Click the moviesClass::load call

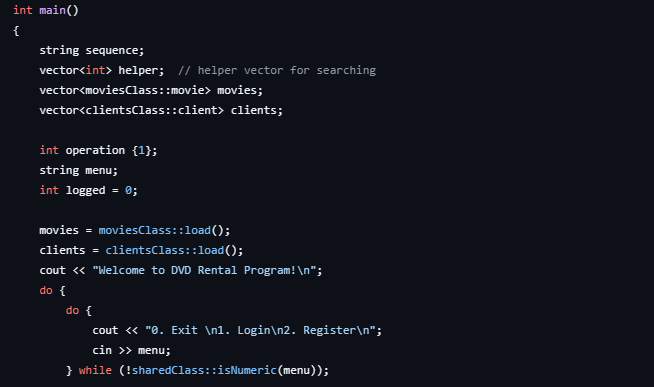click(x=155, y=230)
